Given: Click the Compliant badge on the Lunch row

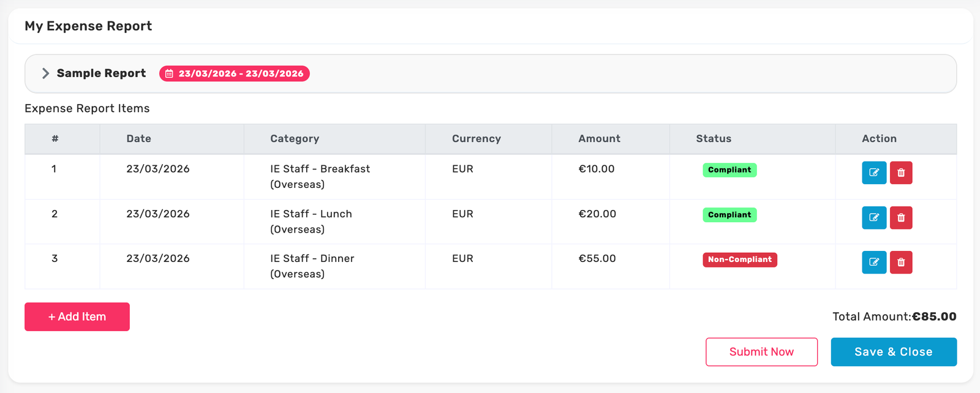Looking at the screenshot, I should tap(729, 215).
